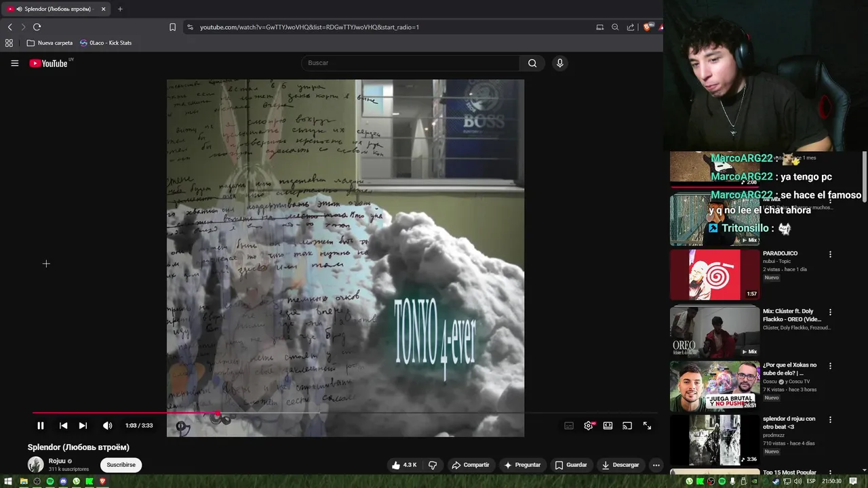
Task: Open the YouTube hamburger guide menu
Action: (14, 63)
